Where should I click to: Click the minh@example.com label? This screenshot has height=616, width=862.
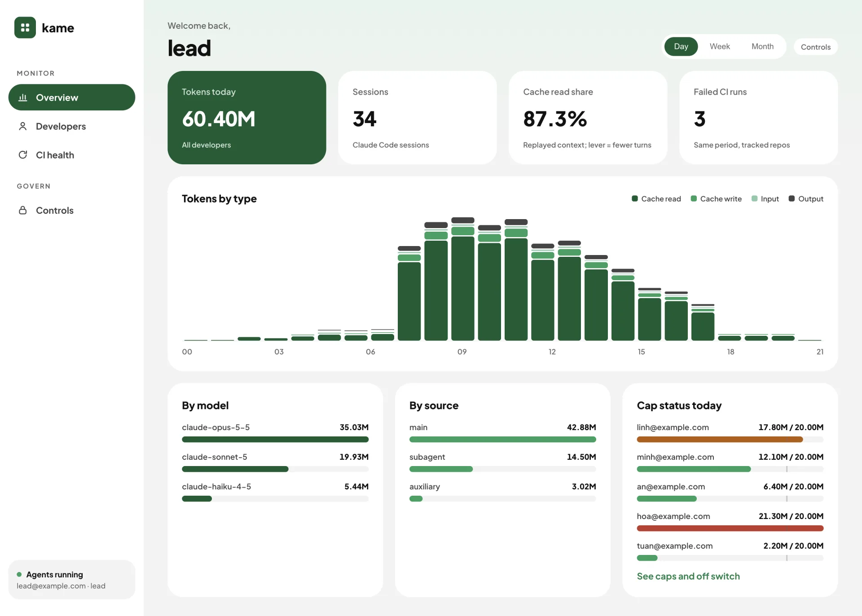[675, 457]
